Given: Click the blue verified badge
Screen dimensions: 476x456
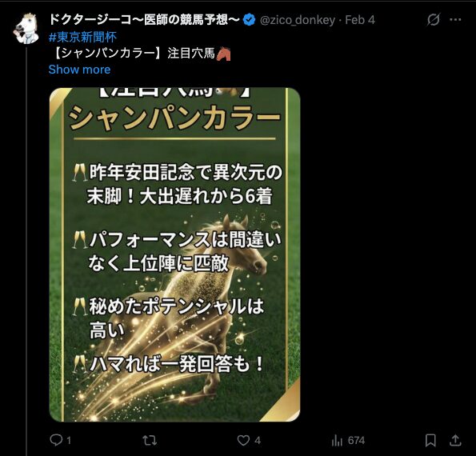Looking at the screenshot, I should click(x=250, y=20).
